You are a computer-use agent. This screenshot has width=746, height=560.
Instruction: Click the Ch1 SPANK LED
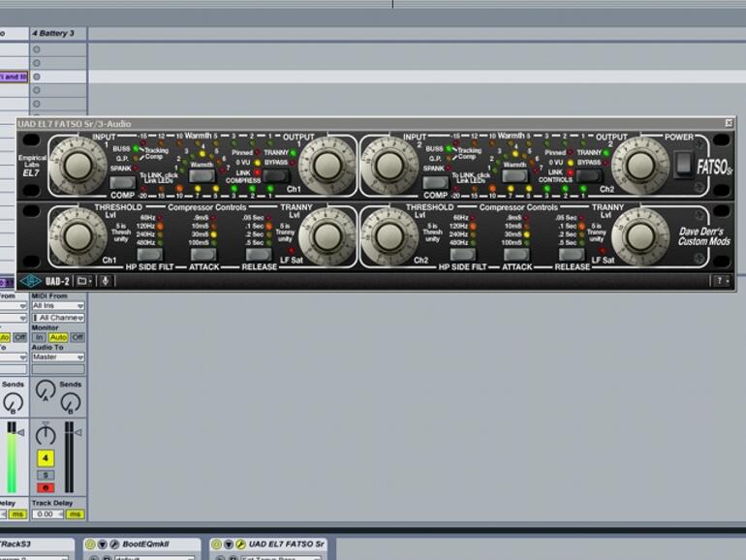pos(136,168)
